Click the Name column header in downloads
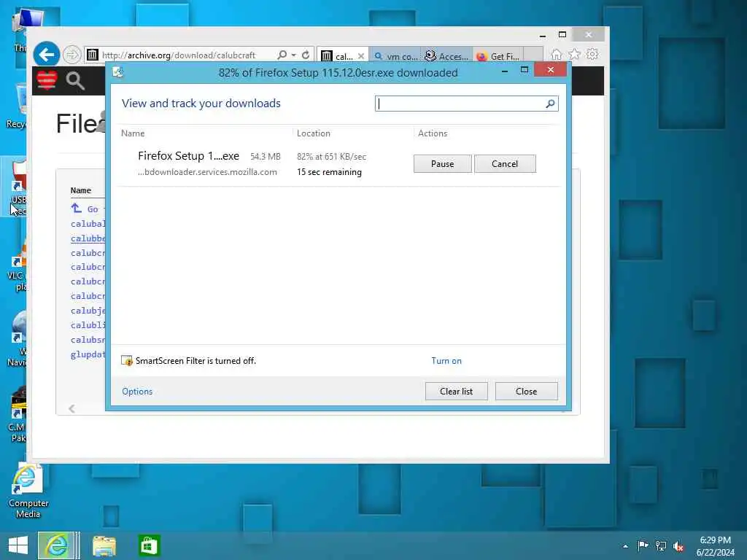 point(133,133)
